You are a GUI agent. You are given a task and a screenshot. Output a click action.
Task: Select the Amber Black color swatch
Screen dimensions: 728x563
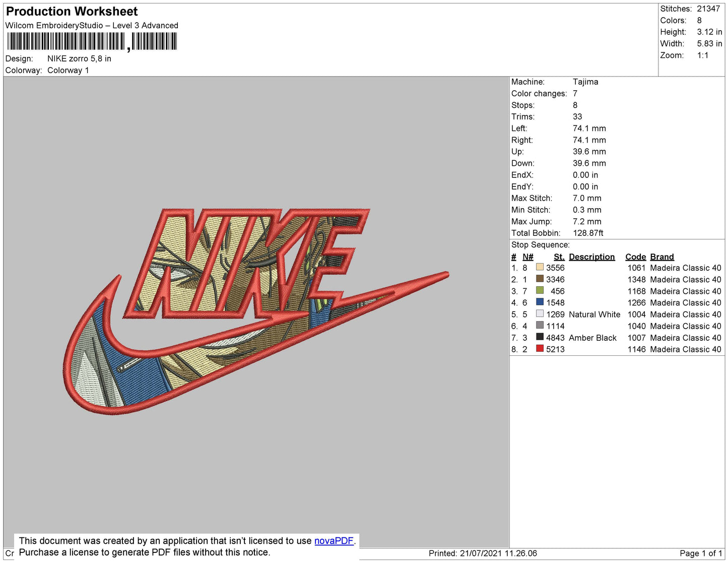coord(540,337)
